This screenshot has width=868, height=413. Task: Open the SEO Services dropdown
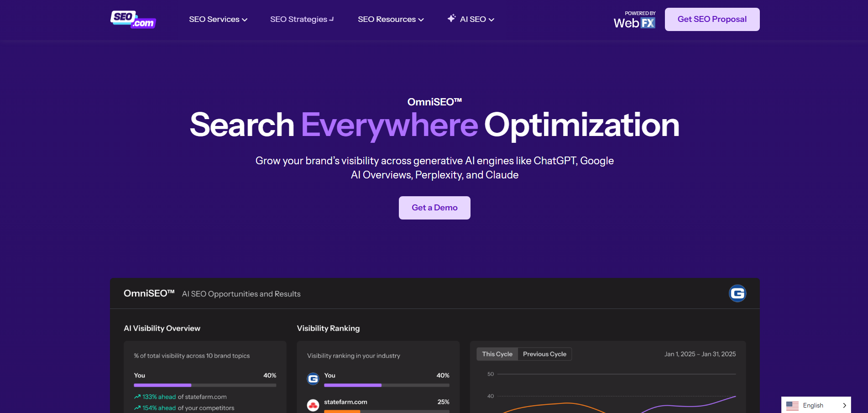pos(218,19)
